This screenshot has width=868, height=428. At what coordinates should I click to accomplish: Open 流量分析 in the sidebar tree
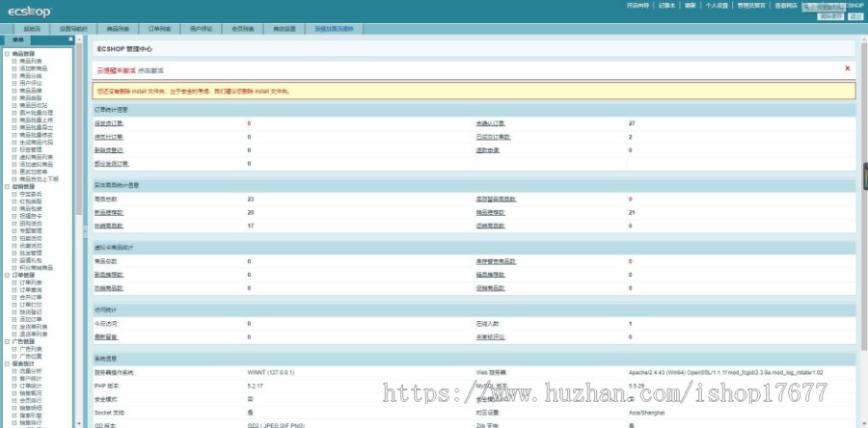[x=31, y=371]
